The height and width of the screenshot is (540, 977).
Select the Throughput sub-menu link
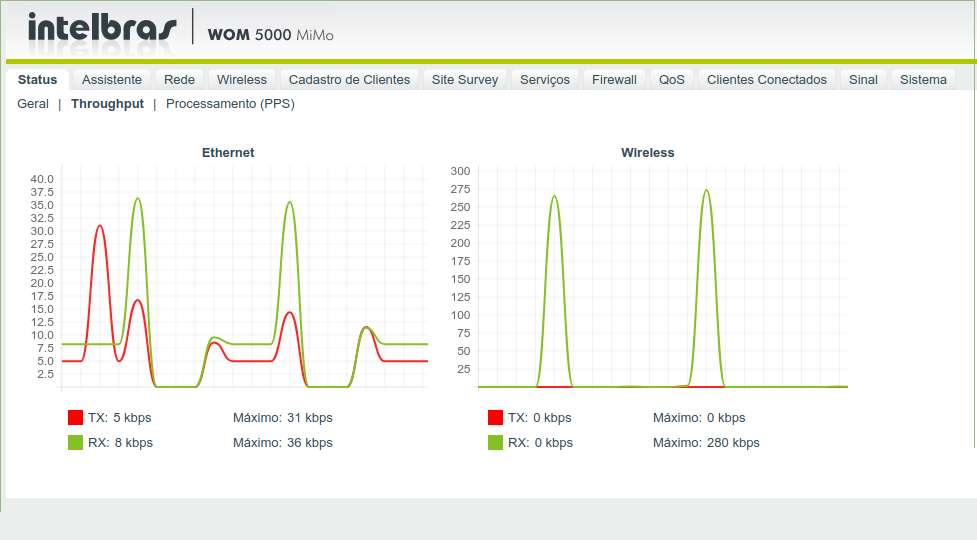[107, 104]
